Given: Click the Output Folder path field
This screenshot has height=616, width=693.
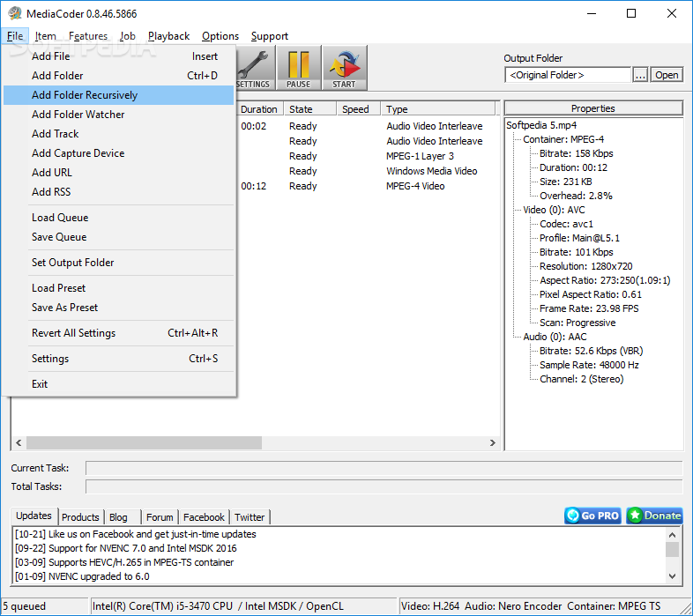Looking at the screenshot, I should (568, 75).
